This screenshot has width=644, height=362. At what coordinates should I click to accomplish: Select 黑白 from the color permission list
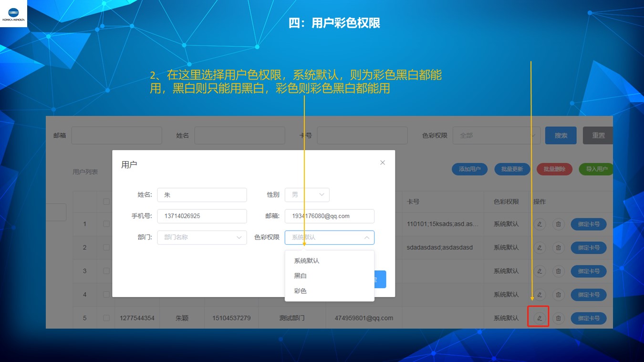click(x=301, y=276)
